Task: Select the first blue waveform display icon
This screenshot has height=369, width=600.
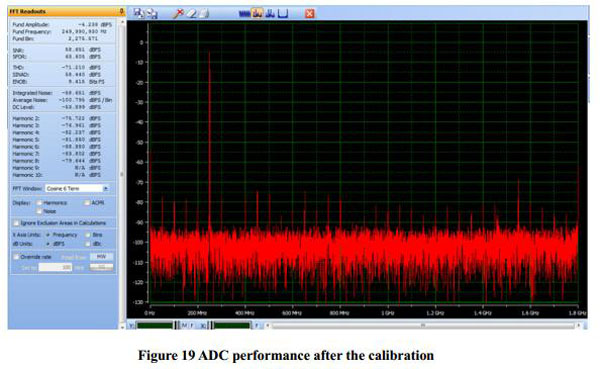Action: click(x=244, y=14)
